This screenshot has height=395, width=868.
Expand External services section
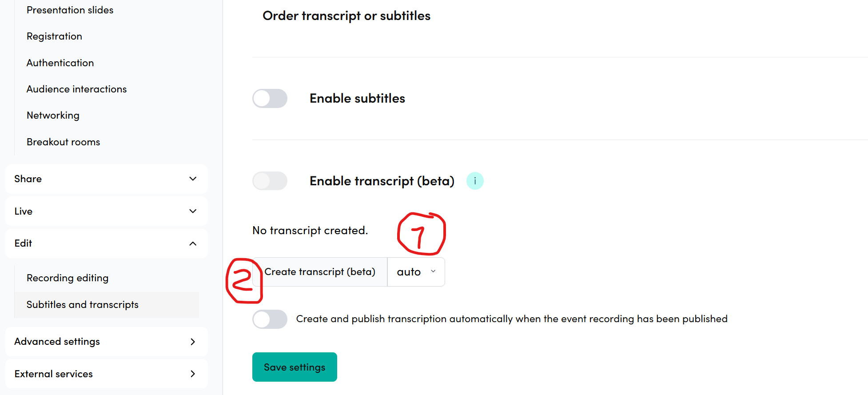coord(107,374)
